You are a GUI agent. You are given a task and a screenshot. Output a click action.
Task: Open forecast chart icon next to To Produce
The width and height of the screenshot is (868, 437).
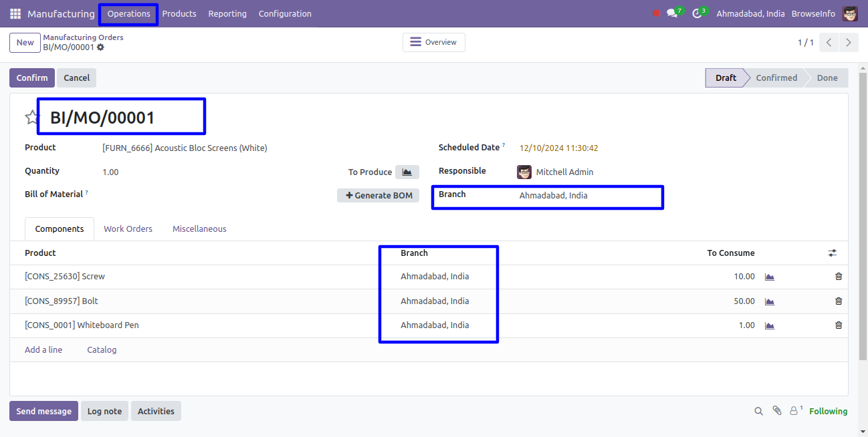[x=407, y=172]
